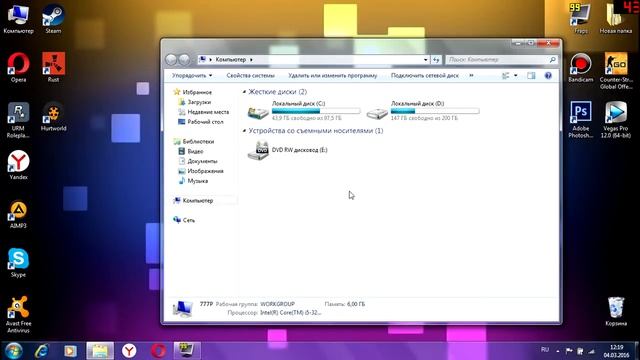Click the Explorer Back navigation button
640x360 pixels.
[171, 60]
